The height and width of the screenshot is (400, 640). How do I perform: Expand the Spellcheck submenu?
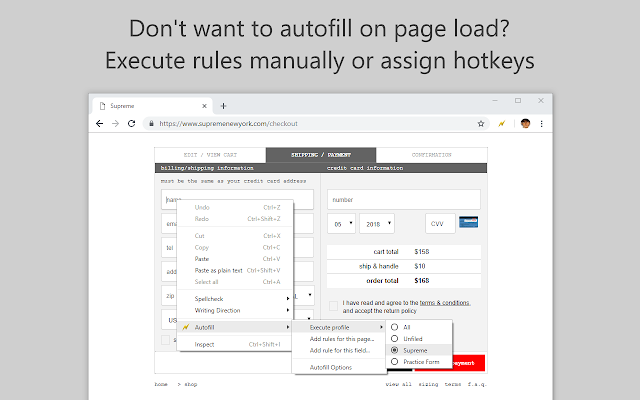(235, 299)
